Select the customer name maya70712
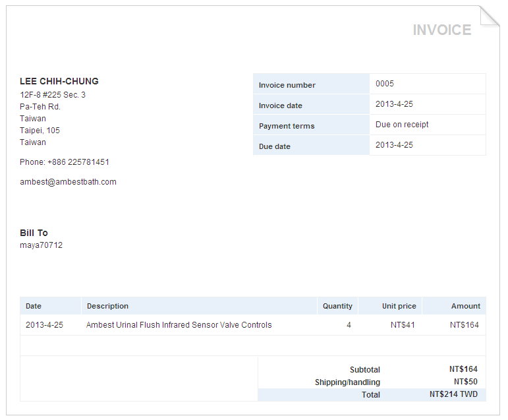508x420 pixels. click(x=41, y=245)
